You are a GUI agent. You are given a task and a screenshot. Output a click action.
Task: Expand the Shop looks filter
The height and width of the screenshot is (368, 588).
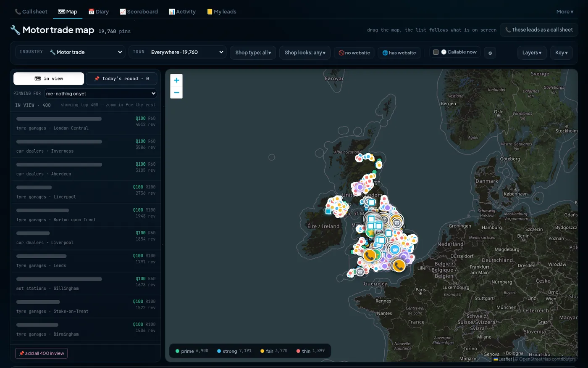(x=305, y=53)
